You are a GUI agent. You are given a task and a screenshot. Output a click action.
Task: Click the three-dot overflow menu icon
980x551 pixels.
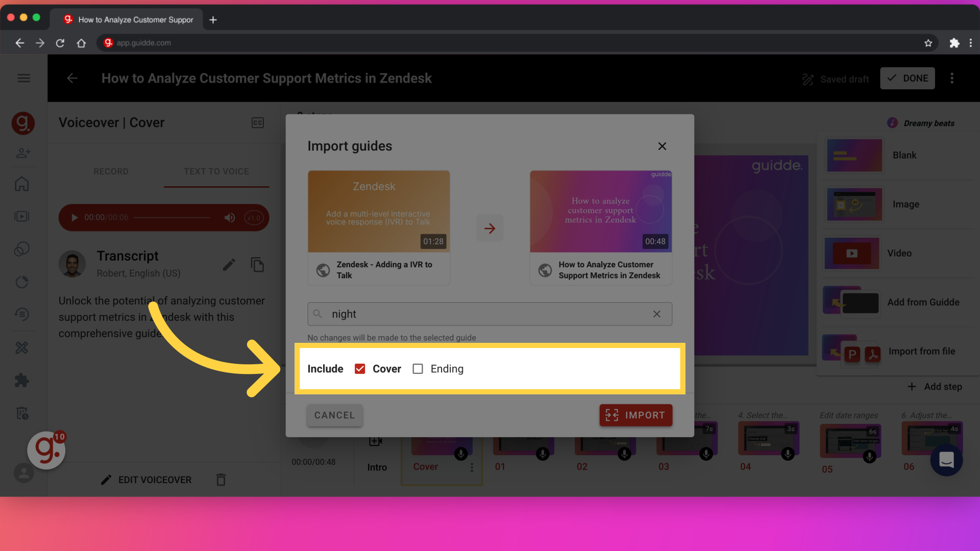tap(951, 78)
